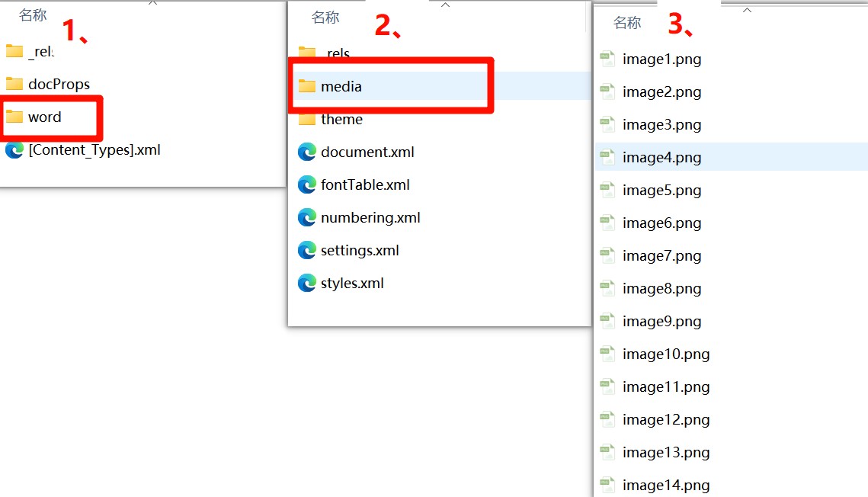The width and height of the screenshot is (868, 497).
Task: Select the styles.xml file entry
Action: (x=352, y=283)
